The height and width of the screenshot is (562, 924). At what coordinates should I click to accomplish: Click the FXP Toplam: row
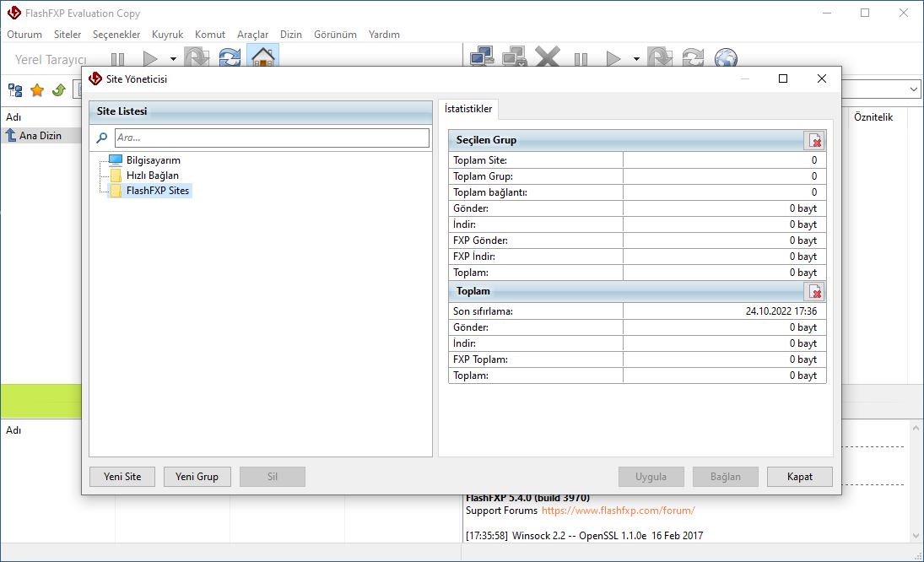tap(637, 359)
